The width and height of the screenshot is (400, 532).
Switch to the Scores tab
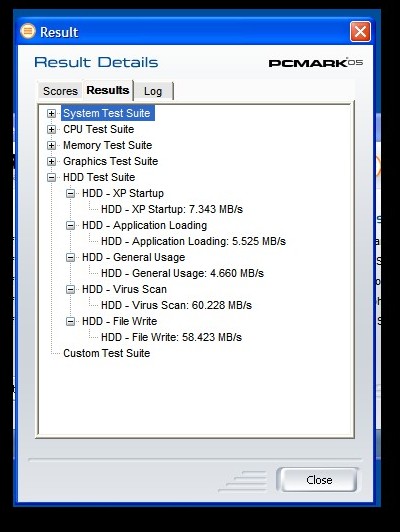pos(60,91)
